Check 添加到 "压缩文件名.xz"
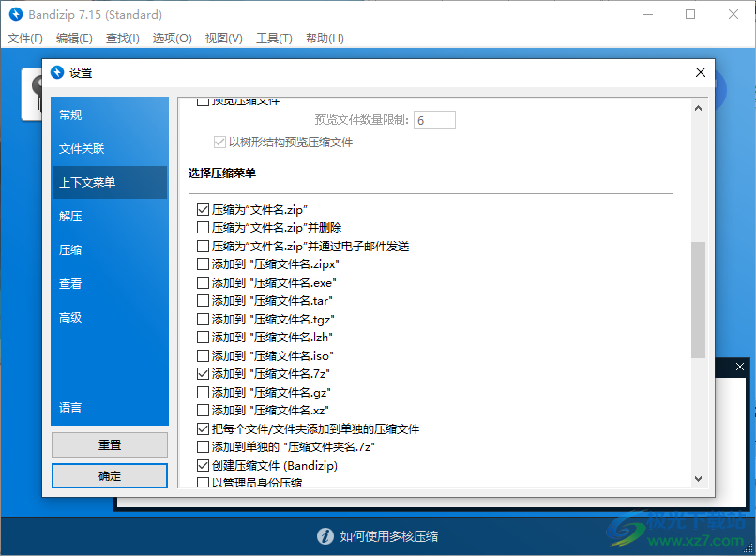Viewport: 756px width, 556px height. (x=203, y=411)
